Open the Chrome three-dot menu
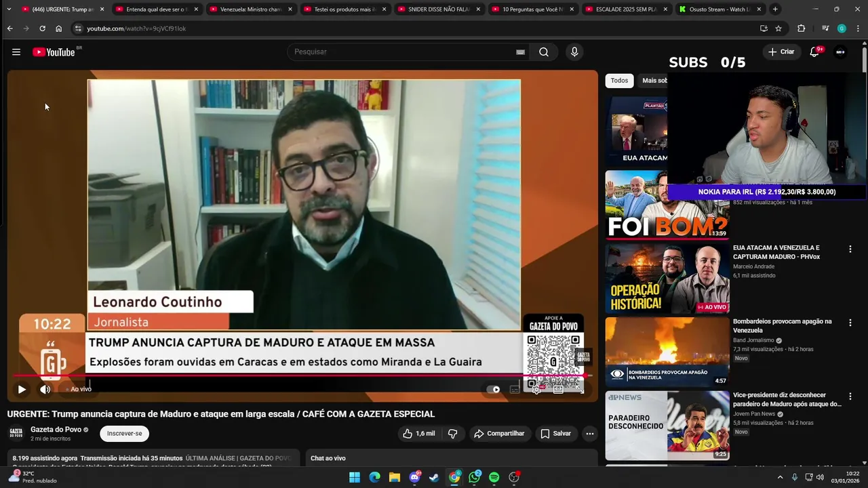Viewport: 868px width, 488px height. click(x=859, y=28)
